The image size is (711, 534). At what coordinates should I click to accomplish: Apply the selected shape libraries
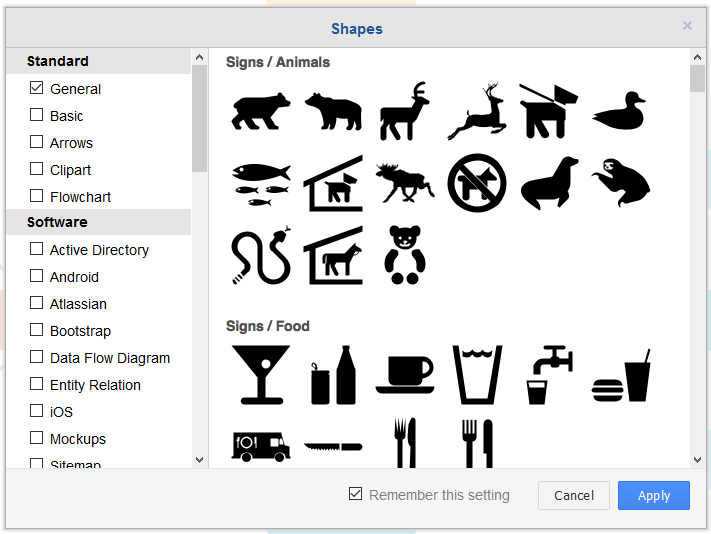click(654, 495)
